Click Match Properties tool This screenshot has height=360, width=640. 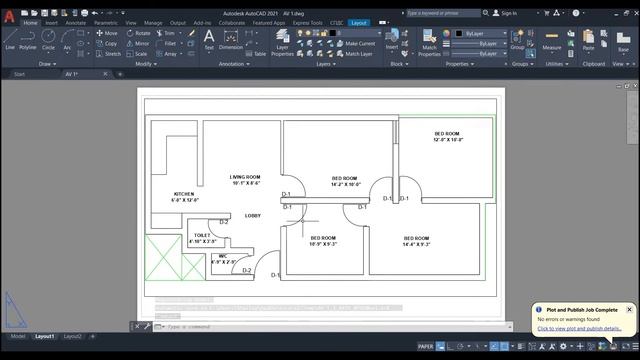(x=429, y=42)
